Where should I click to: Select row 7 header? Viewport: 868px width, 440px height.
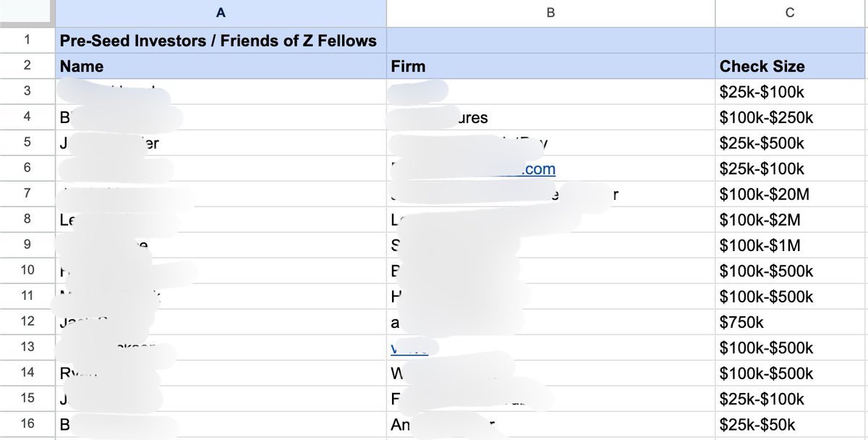click(x=27, y=194)
